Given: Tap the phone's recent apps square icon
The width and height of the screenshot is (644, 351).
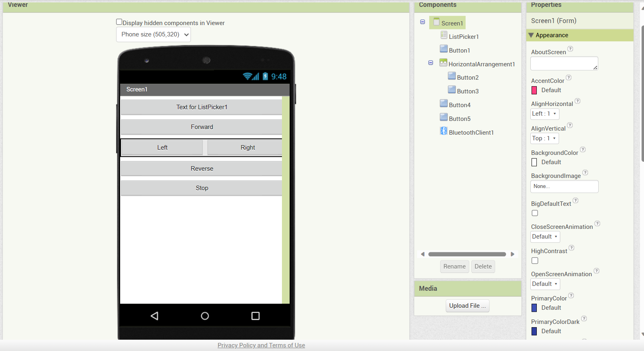Looking at the screenshot, I should click(x=256, y=316).
